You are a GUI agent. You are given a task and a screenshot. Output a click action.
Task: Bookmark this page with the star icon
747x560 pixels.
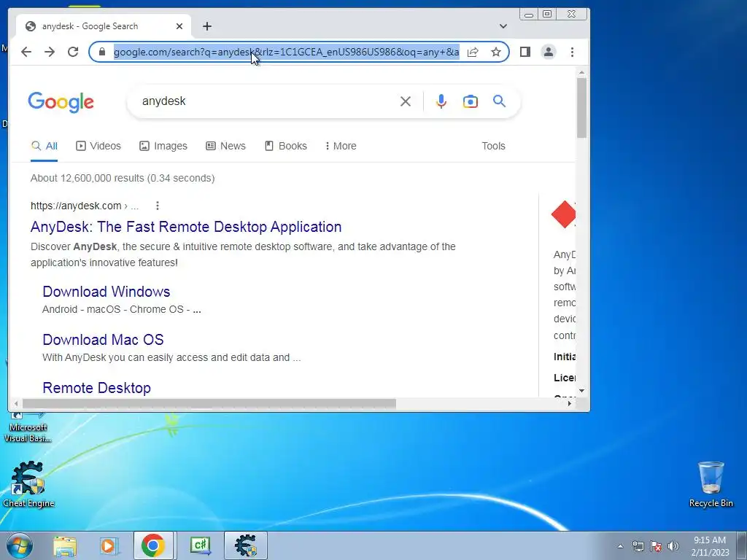tap(496, 52)
